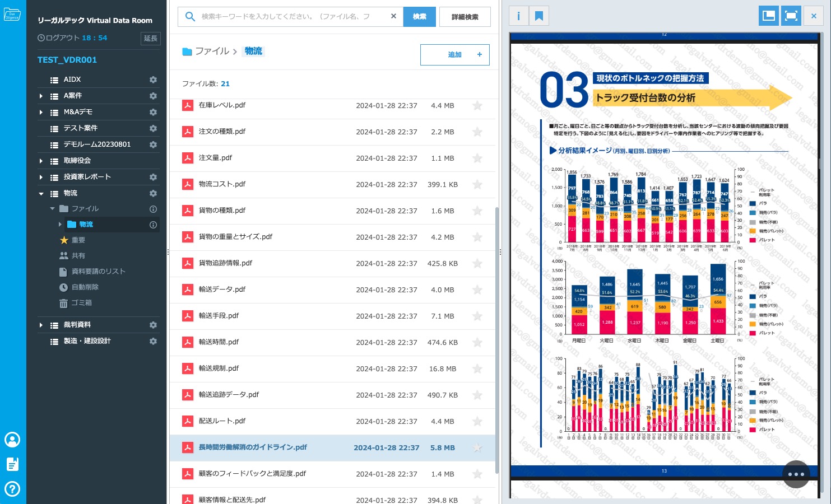The height and width of the screenshot is (504, 831).
Task: Star the 貨物の種類.pdf file
Action: click(x=477, y=211)
